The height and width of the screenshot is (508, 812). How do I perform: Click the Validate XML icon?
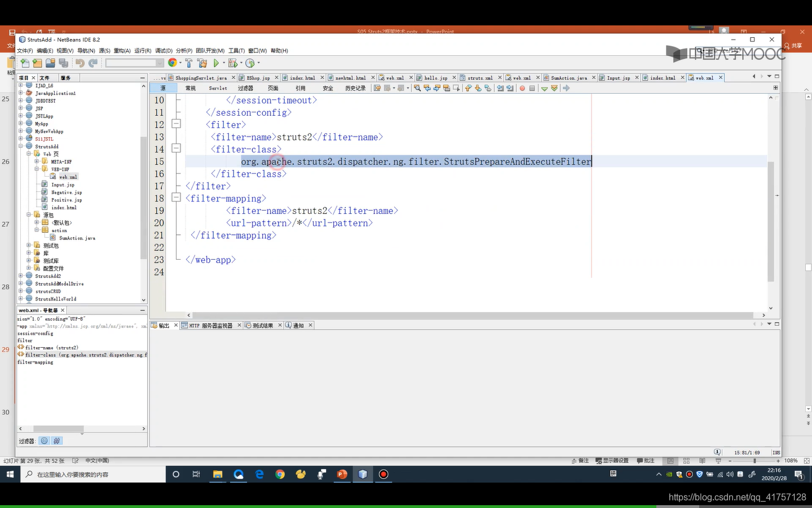[554, 88]
